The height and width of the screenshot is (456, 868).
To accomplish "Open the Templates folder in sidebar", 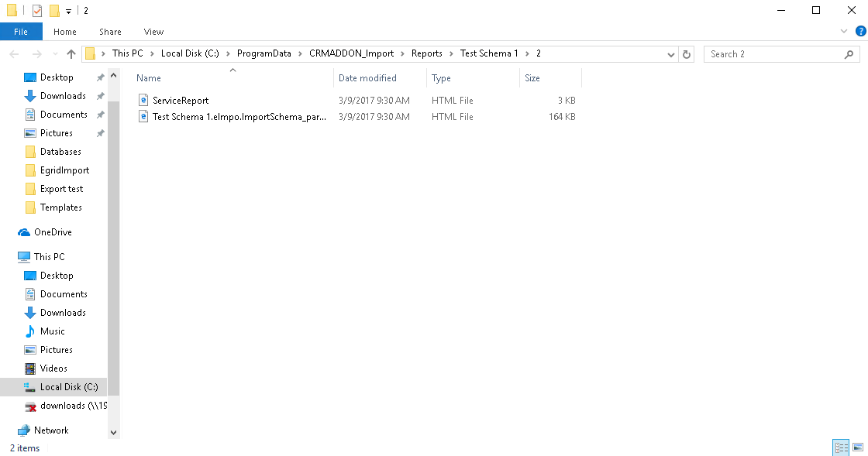I will 61,207.
